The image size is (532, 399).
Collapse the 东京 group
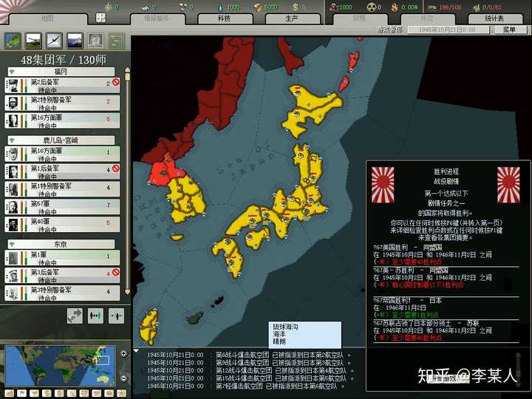13,244
